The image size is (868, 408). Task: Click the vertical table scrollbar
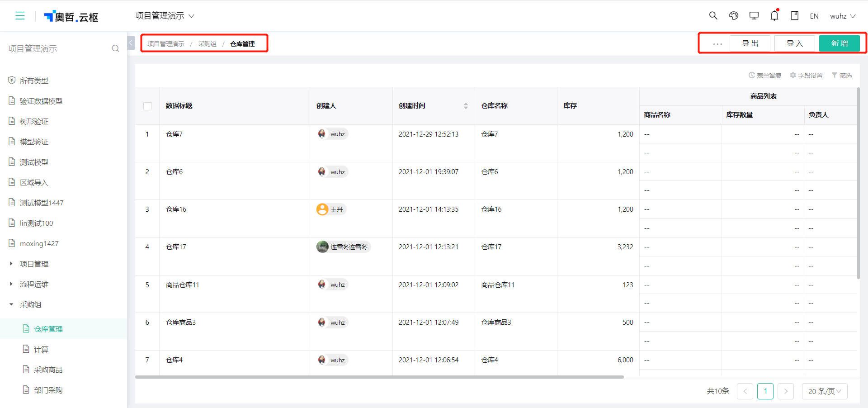click(858, 183)
